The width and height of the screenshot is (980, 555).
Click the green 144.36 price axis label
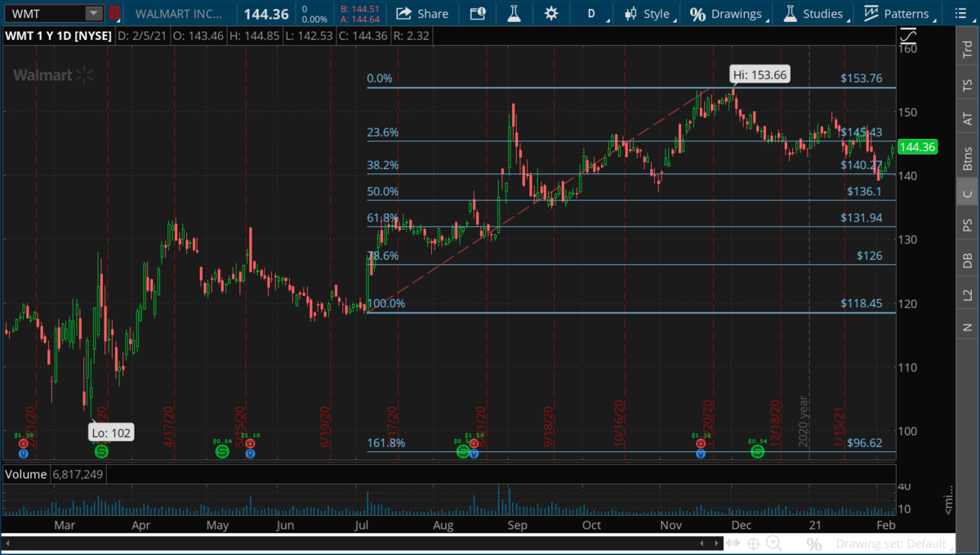point(916,147)
